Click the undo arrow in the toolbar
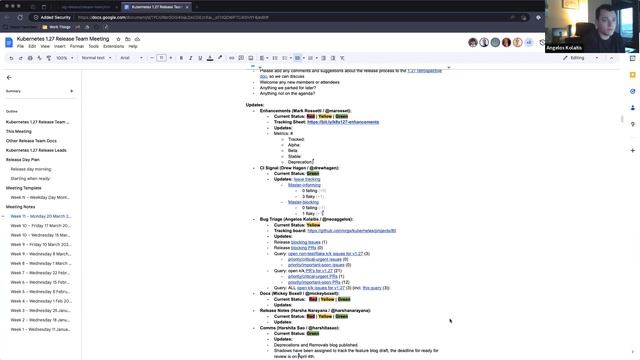The height and width of the screenshot is (360, 640). (x=11, y=58)
